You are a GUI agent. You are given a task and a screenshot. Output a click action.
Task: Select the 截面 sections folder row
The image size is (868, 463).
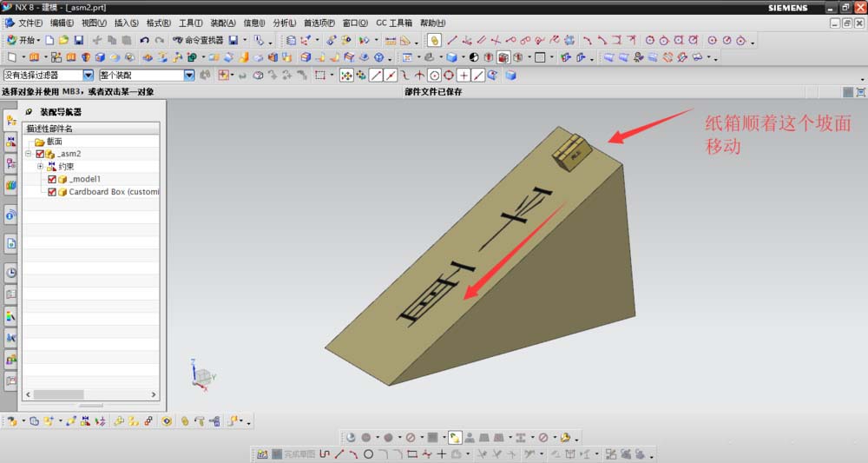click(x=91, y=142)
